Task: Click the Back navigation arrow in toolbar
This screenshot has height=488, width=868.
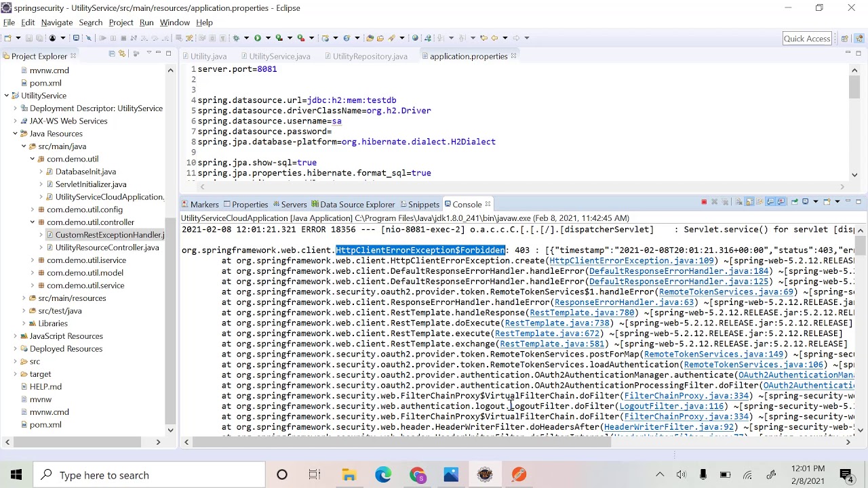Action: (x=494, y=38)
